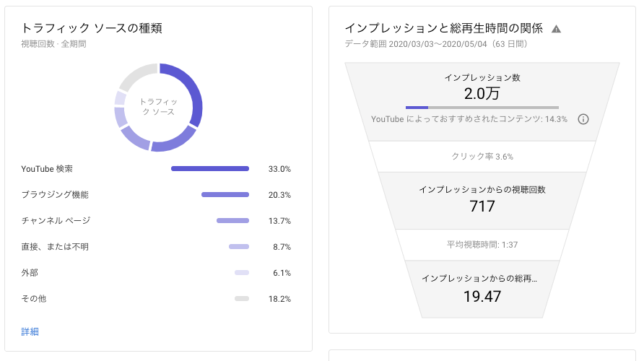Click the donut chart center label

click(158, 107)
